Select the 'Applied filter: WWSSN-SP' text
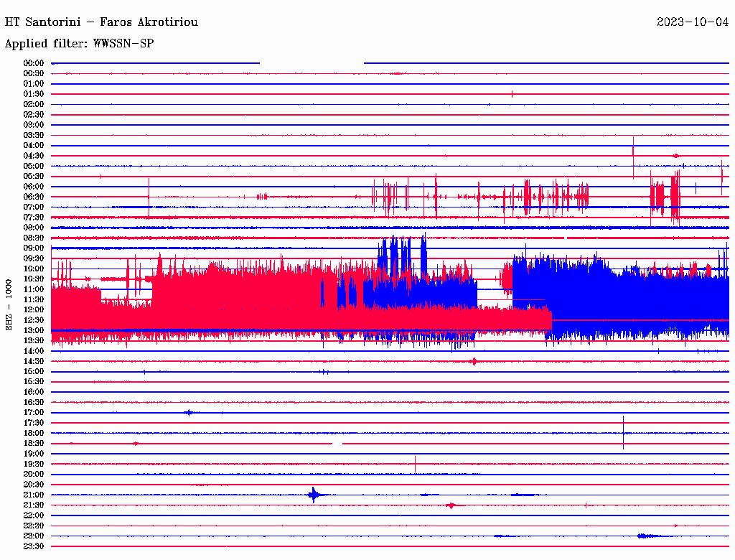 [x=79, y=44]
